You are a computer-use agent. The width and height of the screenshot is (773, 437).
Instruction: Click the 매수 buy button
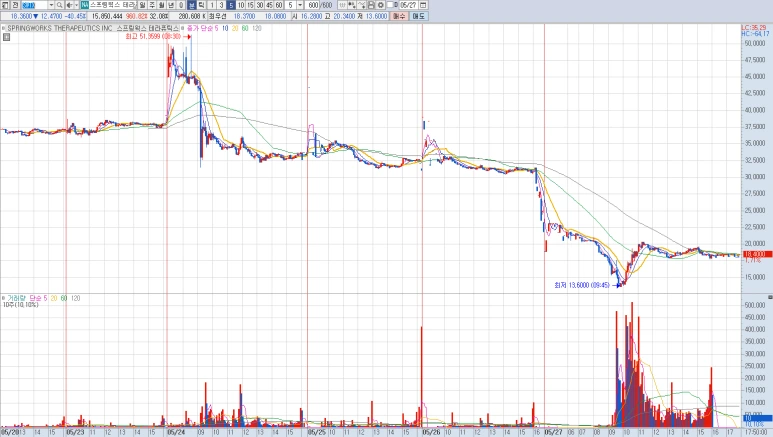pos(399,16)
